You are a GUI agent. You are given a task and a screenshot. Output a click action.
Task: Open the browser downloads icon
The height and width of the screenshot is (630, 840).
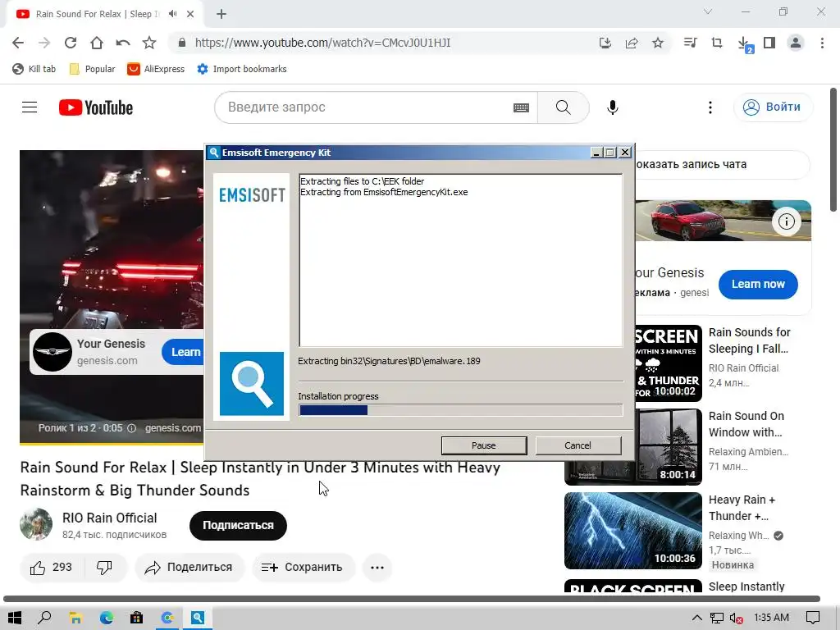click(x=744, y=44)
